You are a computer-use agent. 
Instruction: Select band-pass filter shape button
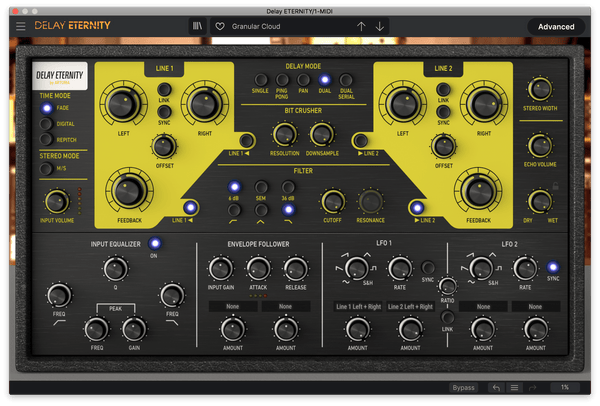pos(261,210)
